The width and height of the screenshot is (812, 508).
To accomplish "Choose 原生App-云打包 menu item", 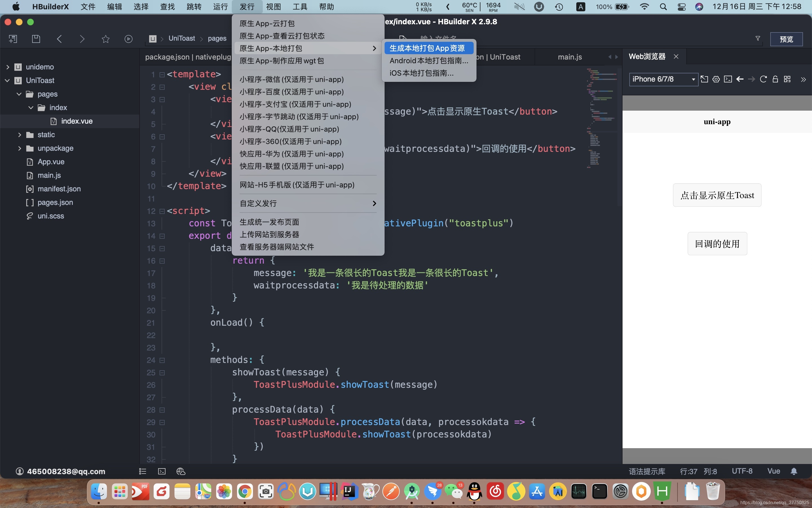I will pyautogui.click(x=308, y=23).
